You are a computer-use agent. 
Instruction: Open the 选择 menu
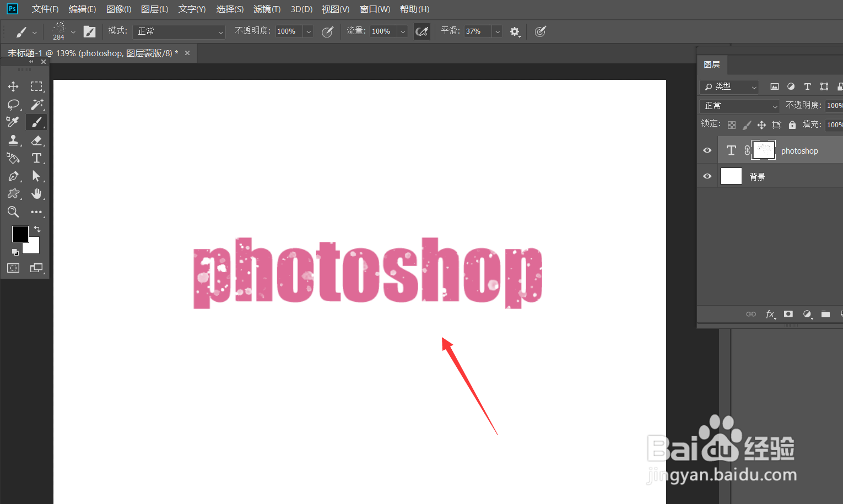(x=230, y=9)
